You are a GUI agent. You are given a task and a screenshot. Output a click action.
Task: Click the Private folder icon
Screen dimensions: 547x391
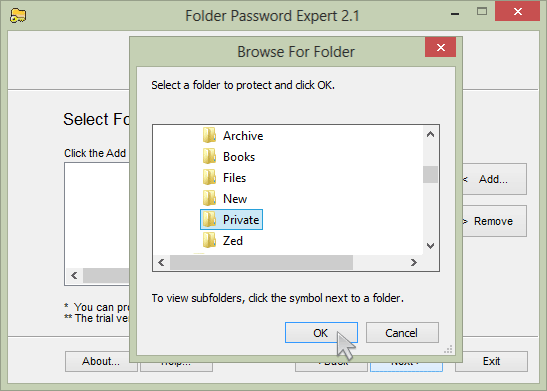coord(209,219)
